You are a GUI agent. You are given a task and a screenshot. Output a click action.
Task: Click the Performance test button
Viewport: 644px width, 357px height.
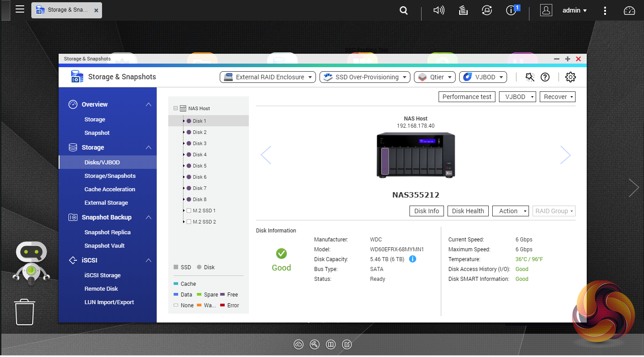(467, 97)
